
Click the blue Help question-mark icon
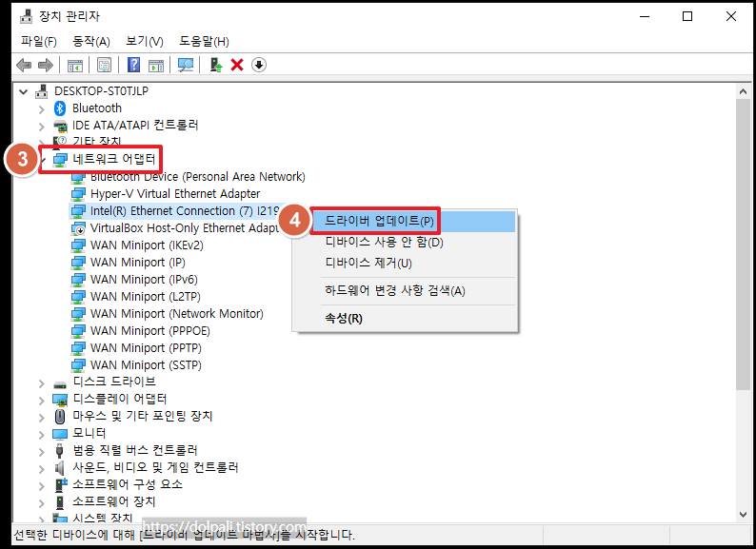(133, 65)
